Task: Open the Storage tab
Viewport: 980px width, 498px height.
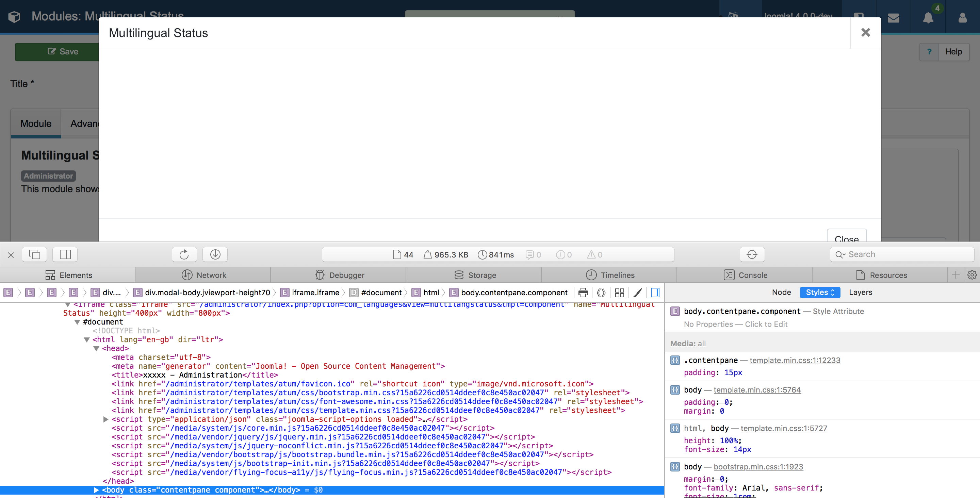Action: [x=474, y=275]
